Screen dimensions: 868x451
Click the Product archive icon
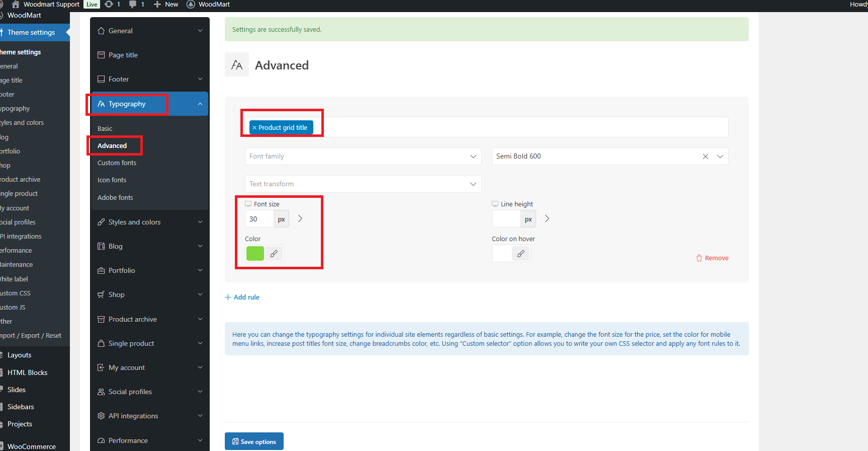[x=101, y=319]
